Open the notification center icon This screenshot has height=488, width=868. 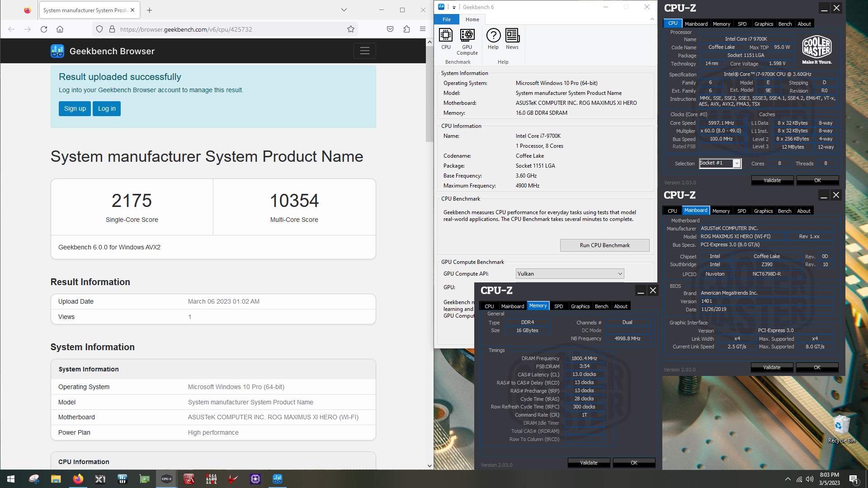click(x=854, y=479)
